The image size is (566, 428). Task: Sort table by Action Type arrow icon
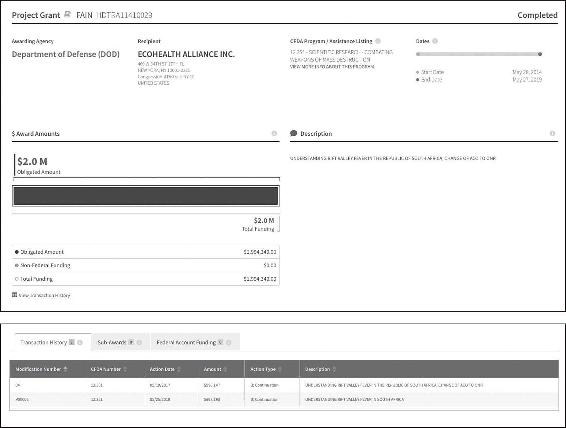coord(280,369)
